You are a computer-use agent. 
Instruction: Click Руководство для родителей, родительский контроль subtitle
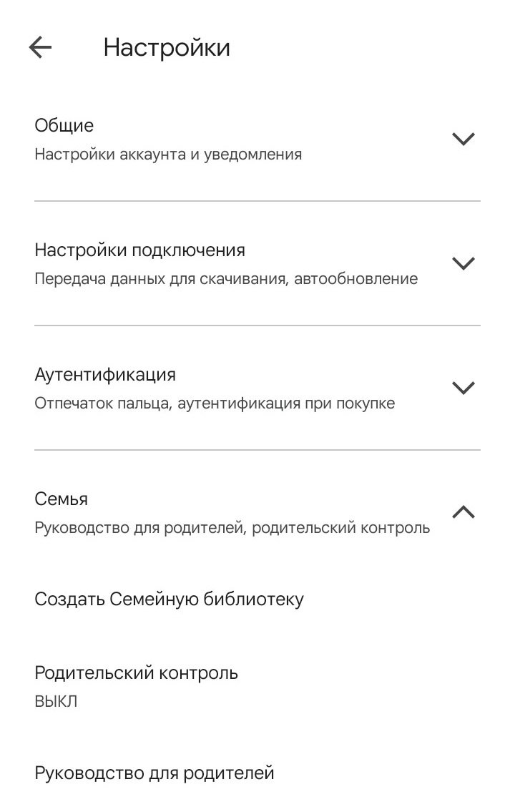(232, 528)
